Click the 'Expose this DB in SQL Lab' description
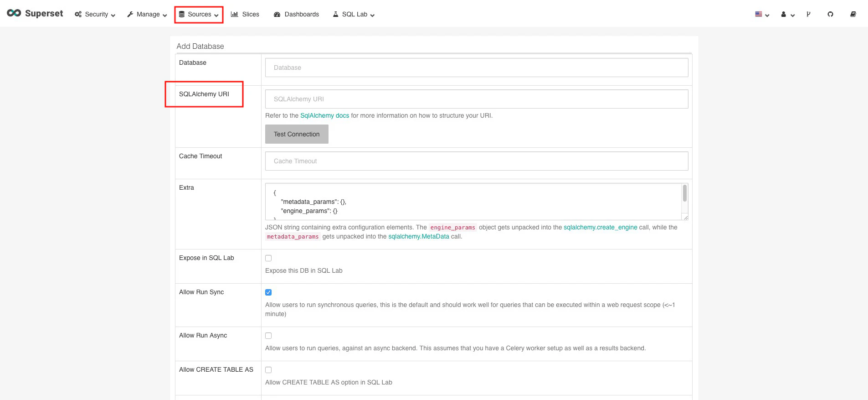Image resolution: width=868 pixels, height=400 pixels. tap(304, 270)
